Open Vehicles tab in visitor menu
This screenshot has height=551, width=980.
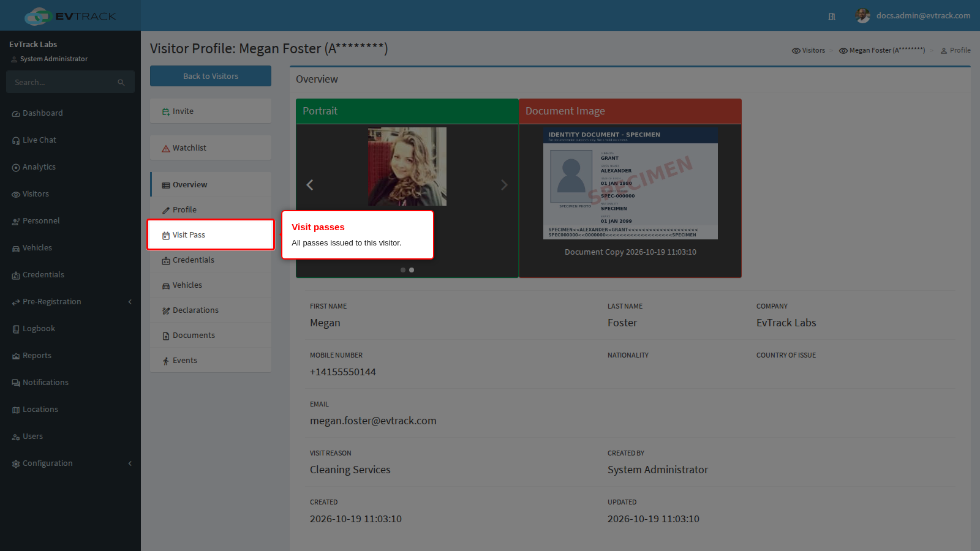coord(211,285)
